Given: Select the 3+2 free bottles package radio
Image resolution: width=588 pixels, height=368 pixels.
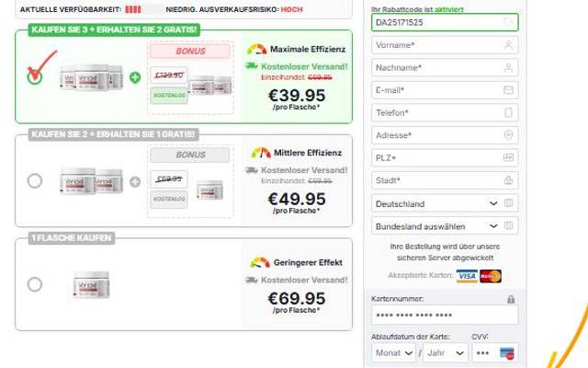Looking at the screenshot, I should [35, 77].
